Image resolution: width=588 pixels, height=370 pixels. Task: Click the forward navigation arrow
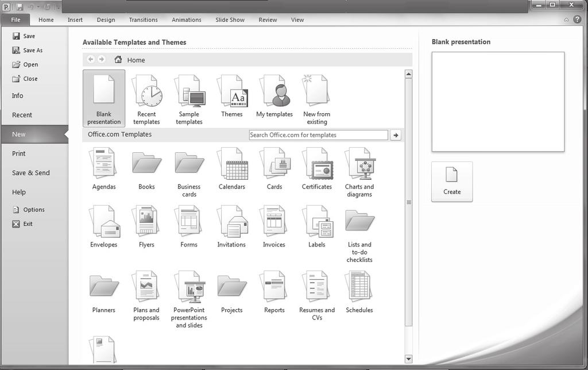point(101,59)
